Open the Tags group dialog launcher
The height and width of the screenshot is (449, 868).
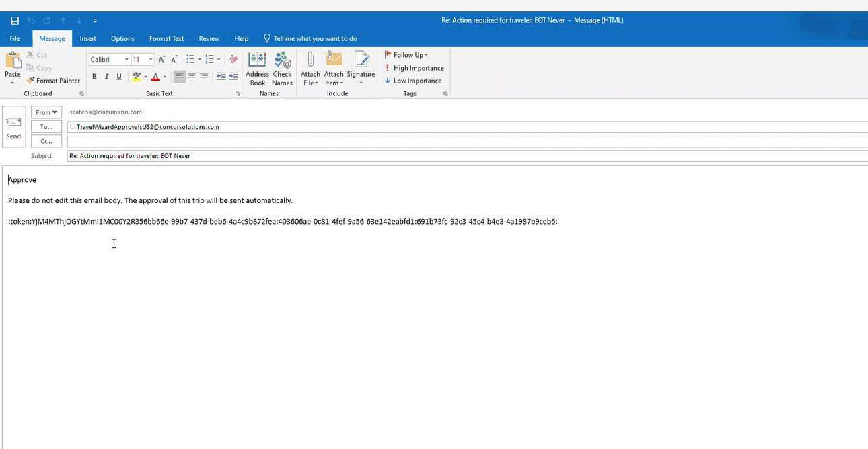(x=445, y=94)
